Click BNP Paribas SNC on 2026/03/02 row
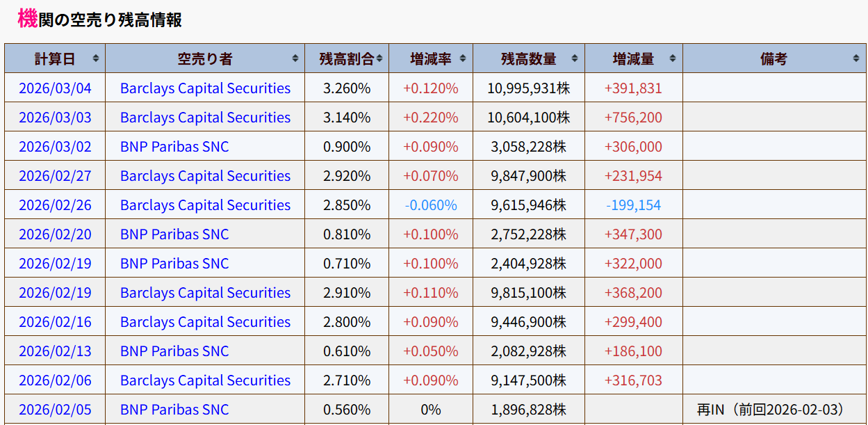The height and width of the screenshot is (425, 868). pyautogui.click(x=174, y=147)
